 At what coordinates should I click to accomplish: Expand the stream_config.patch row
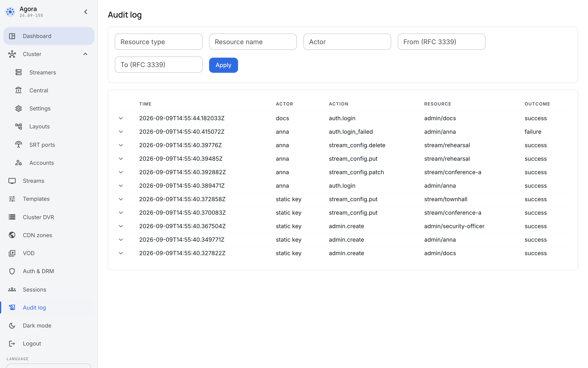(x=121, y=172)
